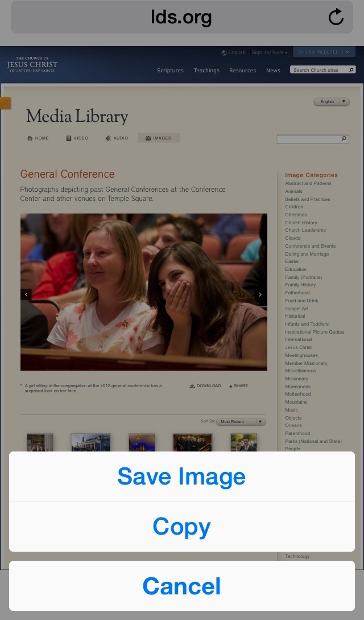Viewport: 364px width, 620px height.
Task: Open the Christmas category
Action: point(296,215)
